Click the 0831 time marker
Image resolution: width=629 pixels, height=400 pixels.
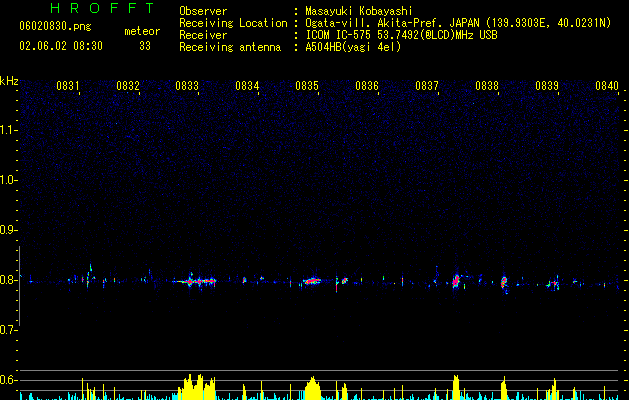click(x=67, y=86)
